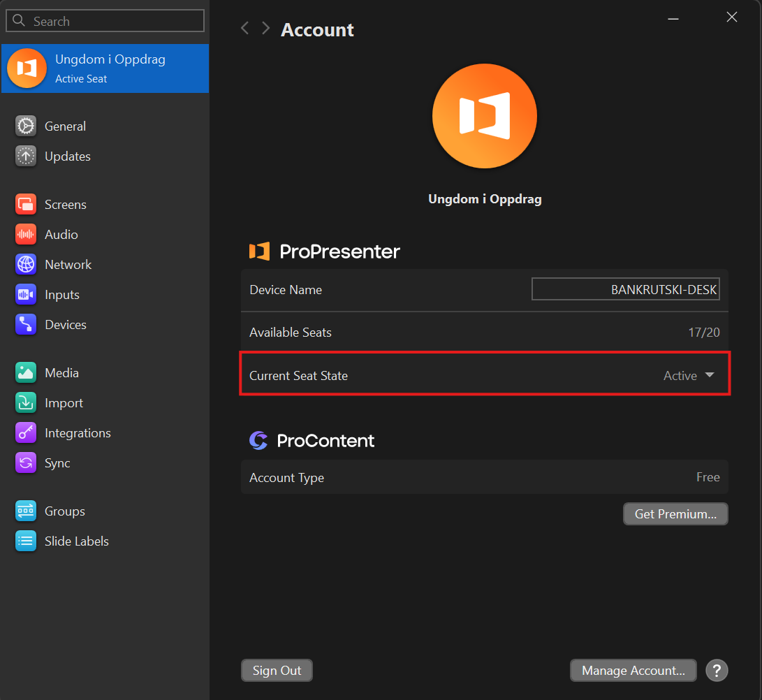Click the Get Premium button
This screenshot has height=700, width=762.
tap(675, 514)
